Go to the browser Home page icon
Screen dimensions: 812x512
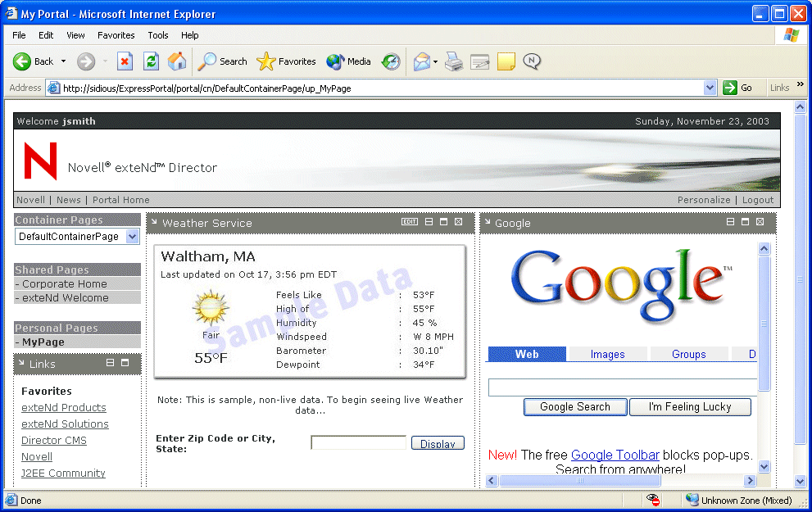(177, 61)
